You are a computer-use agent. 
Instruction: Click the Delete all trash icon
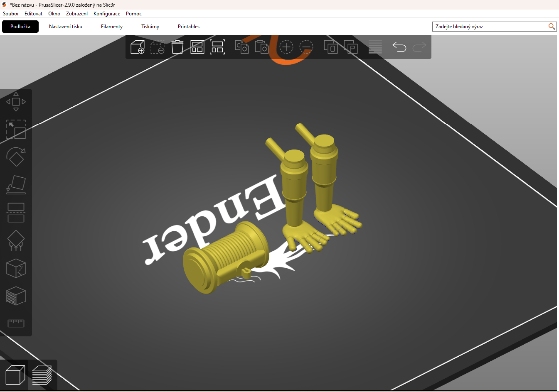click(x=177, y=47)
